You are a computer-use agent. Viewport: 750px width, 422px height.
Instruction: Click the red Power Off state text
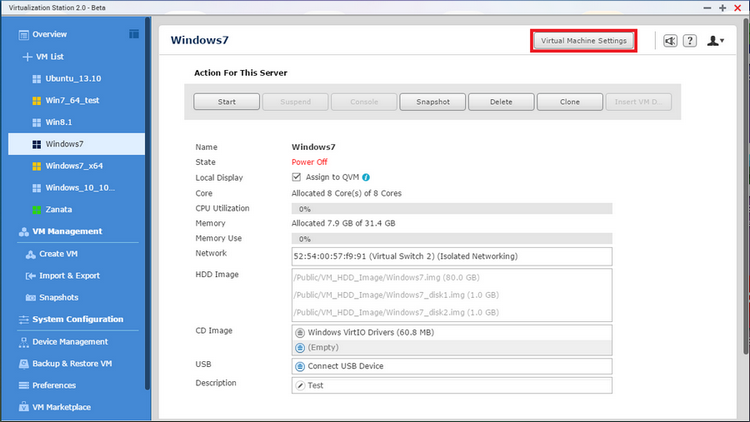coord(309,162)
